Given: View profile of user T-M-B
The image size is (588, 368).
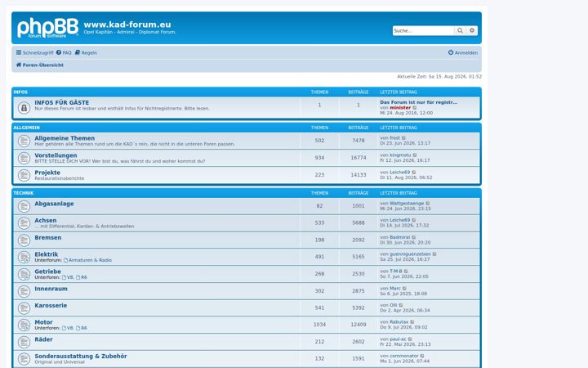Looking at the screenshot, I should pyautogui.click(x=395, y=272).
